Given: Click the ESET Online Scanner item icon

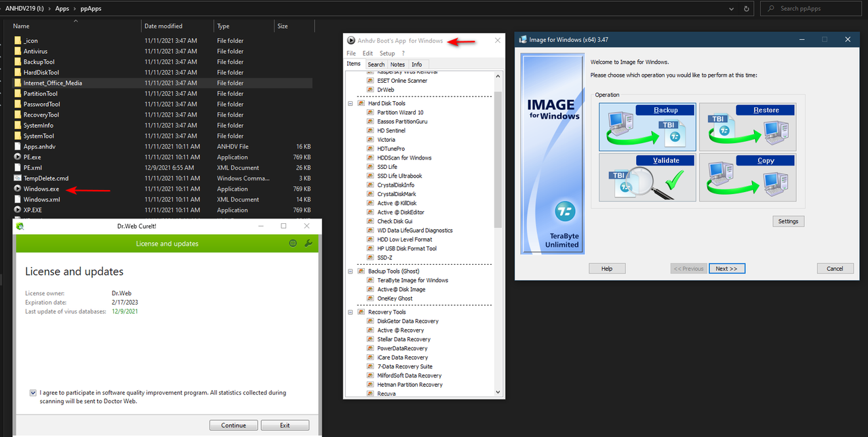Looking at the screenshot, I should point(370,81).
